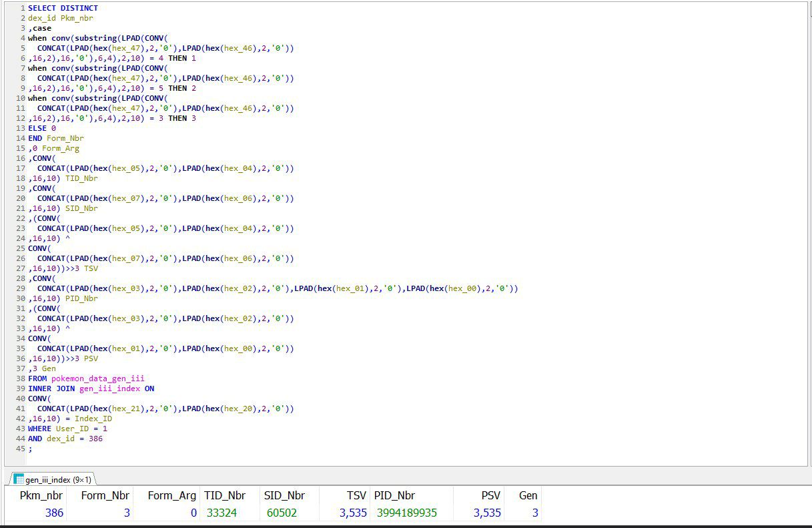Click the line ending '= 5 THEN 2'
The height and width of the screenshot is (528, 812).
click(112, 88)
